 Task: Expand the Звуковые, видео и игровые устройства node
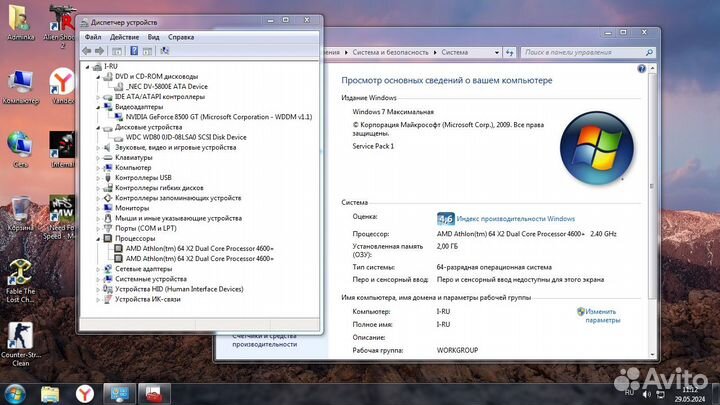98,147
